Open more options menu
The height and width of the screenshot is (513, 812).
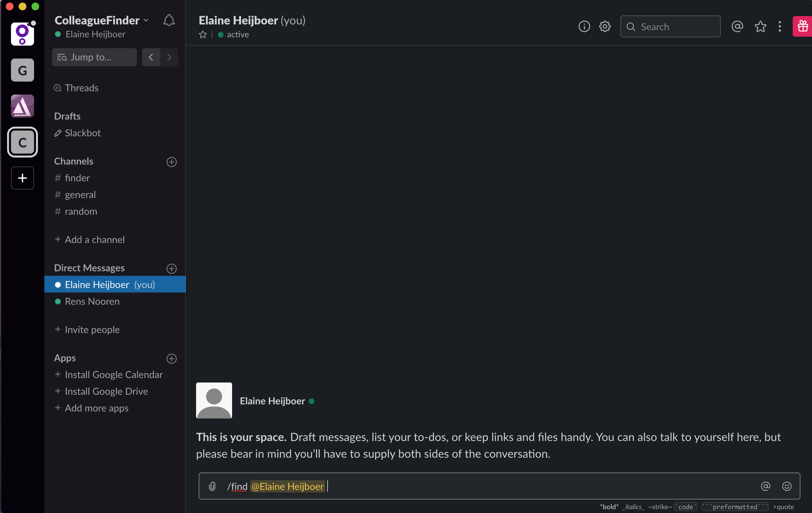(780, 26)
